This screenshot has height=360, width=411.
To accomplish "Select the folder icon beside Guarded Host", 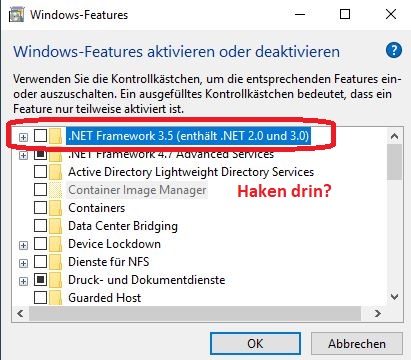I will 55,297.
